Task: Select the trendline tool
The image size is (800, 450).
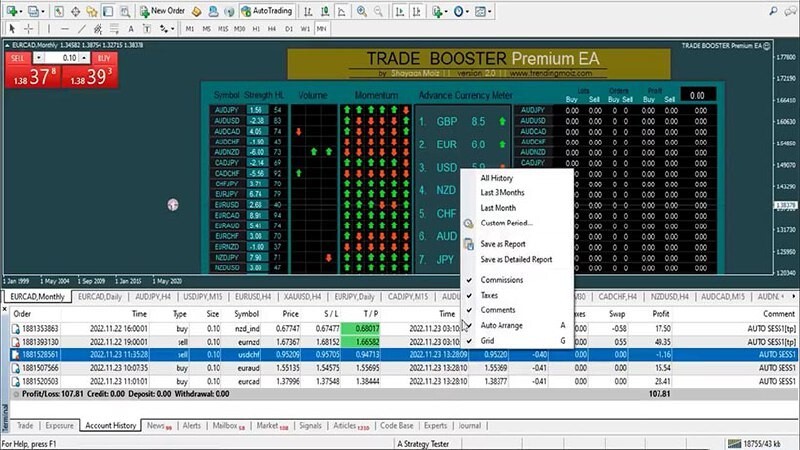Action: 81,29
